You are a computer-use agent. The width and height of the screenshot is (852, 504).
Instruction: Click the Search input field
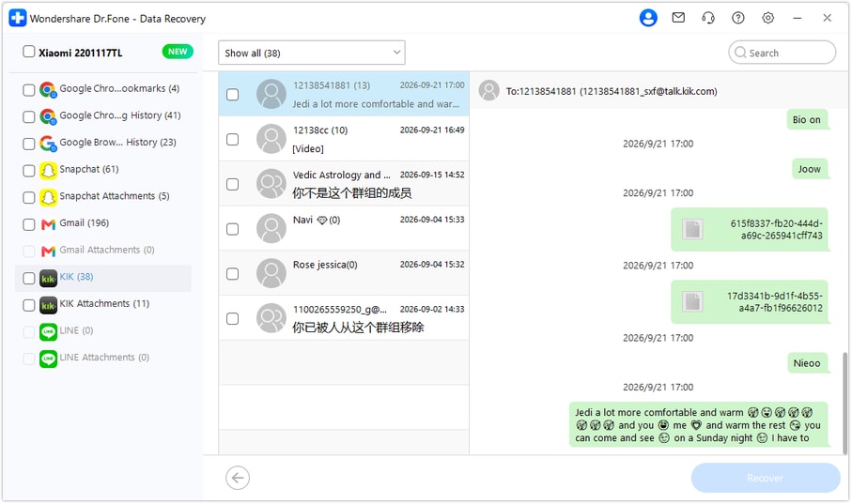(x=782, y=53)
